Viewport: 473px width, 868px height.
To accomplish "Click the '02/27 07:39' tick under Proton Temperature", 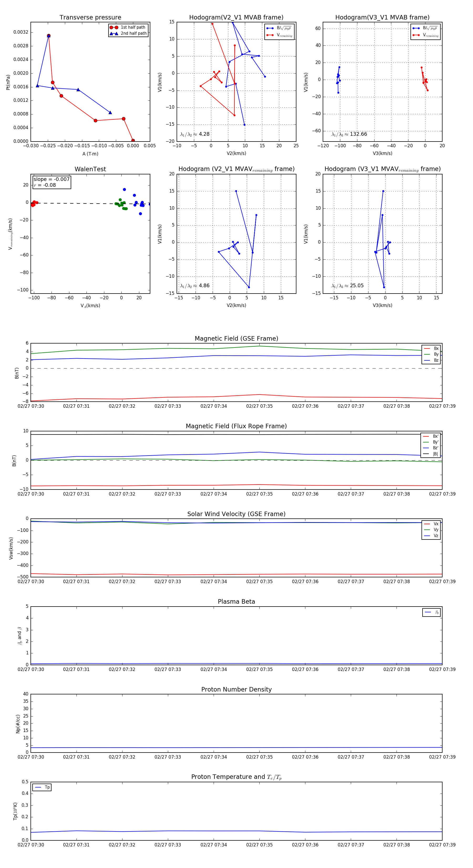I will [442, 845].
